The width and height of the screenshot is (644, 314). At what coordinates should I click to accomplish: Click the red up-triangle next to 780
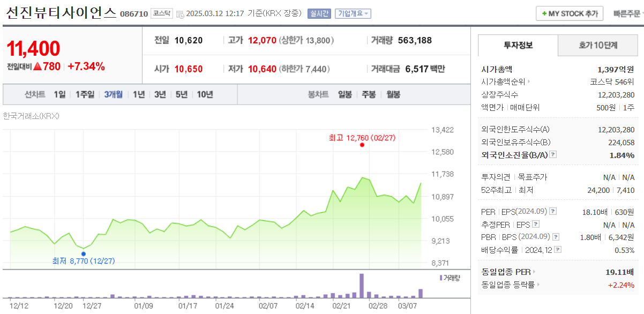point(37,66)
